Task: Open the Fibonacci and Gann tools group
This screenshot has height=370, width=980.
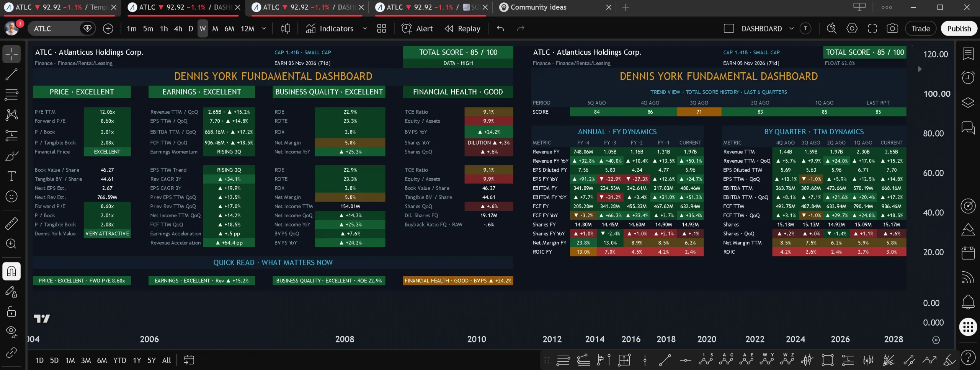Action: point(11,94)
